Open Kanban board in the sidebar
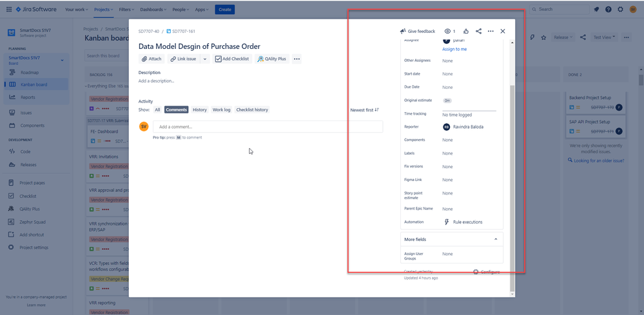The image size is (644, 315). point(36,84)
